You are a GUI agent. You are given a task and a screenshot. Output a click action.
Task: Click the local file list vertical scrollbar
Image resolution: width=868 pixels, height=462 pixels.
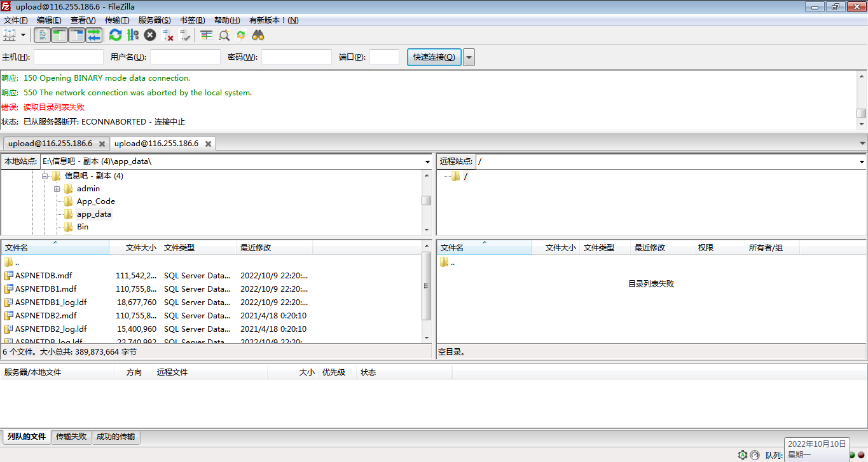tap(427, 292)
